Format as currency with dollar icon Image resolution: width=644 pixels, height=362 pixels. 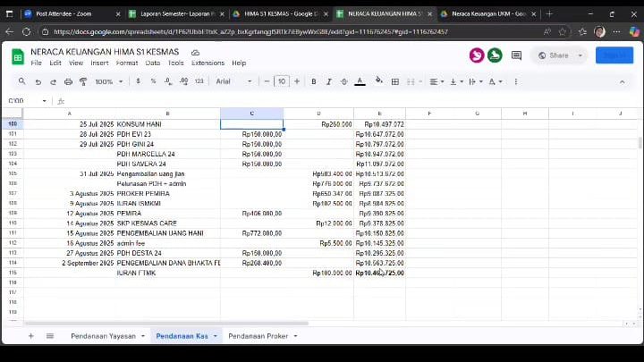click(138, 81)
